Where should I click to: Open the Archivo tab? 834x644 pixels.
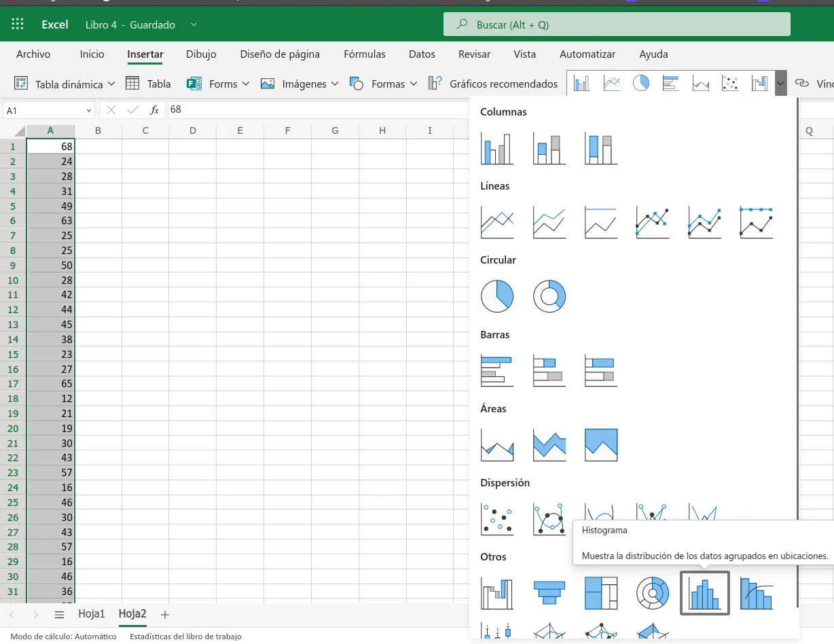click(33, 54)
